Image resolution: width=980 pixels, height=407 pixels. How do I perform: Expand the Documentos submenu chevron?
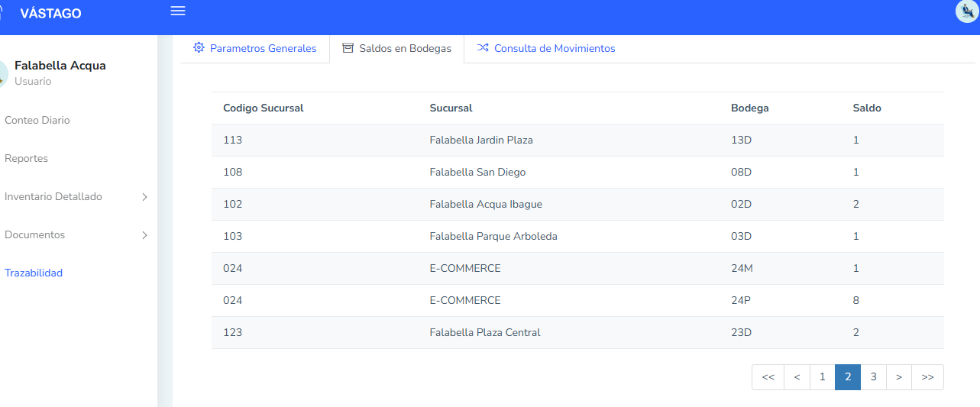click(x=144, y=235)
